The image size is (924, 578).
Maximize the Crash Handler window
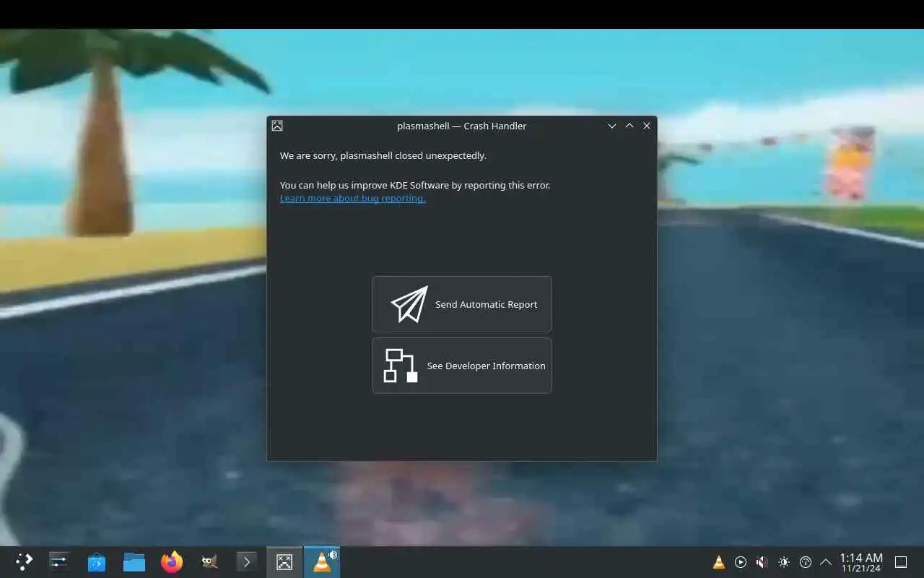click(629, 126)
